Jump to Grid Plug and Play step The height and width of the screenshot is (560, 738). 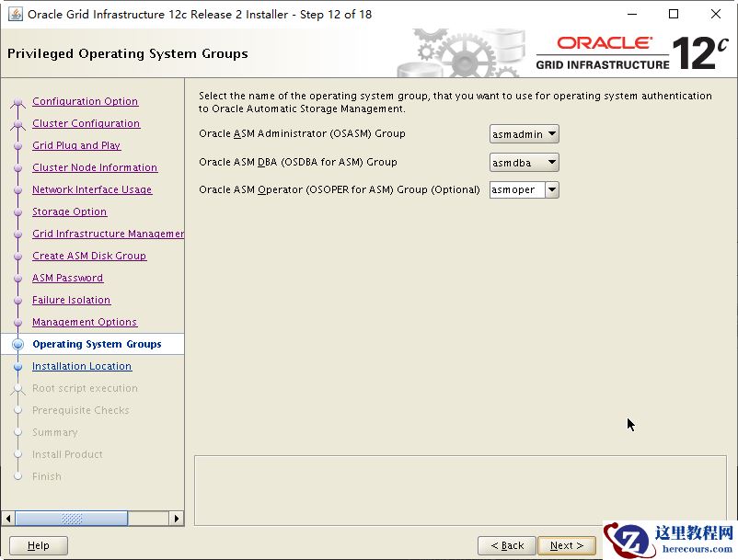click(76, 145)
